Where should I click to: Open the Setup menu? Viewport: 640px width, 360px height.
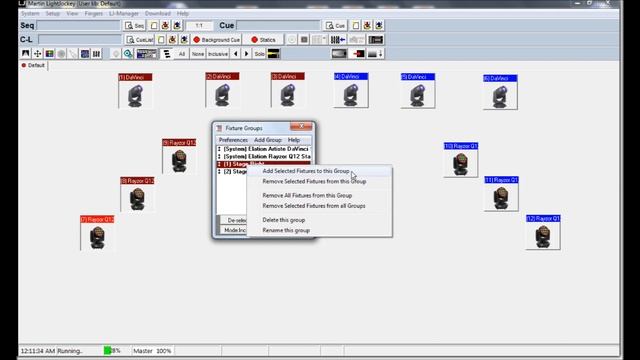(53, 13)
